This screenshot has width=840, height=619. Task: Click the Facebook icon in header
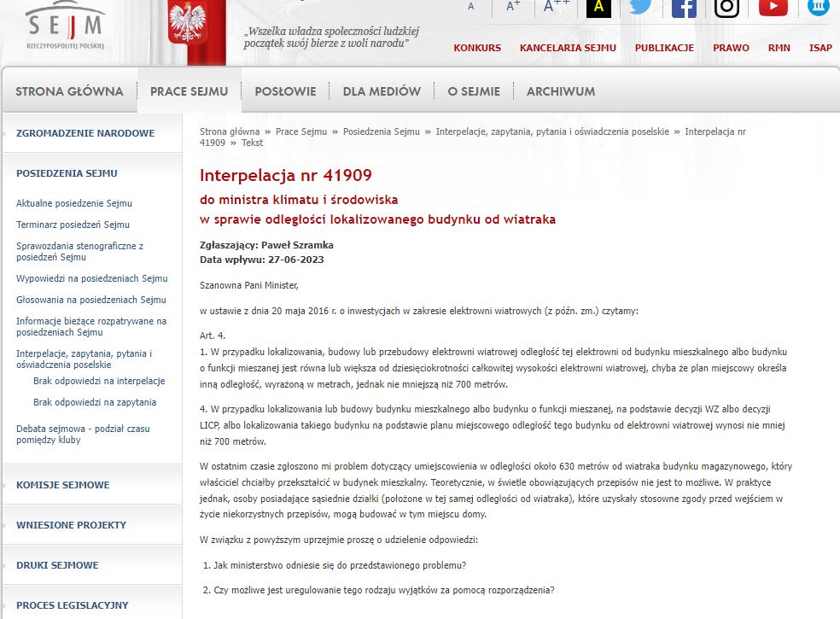click(684, 7)
